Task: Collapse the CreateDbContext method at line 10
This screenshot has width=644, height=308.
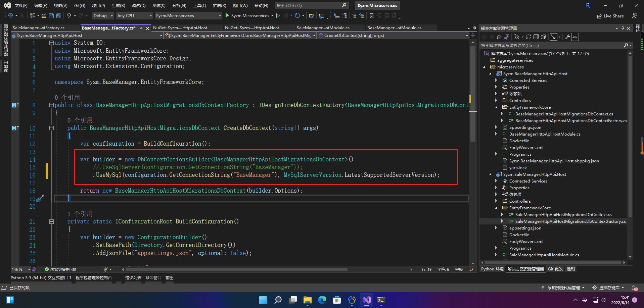Action: click(51, 128)
